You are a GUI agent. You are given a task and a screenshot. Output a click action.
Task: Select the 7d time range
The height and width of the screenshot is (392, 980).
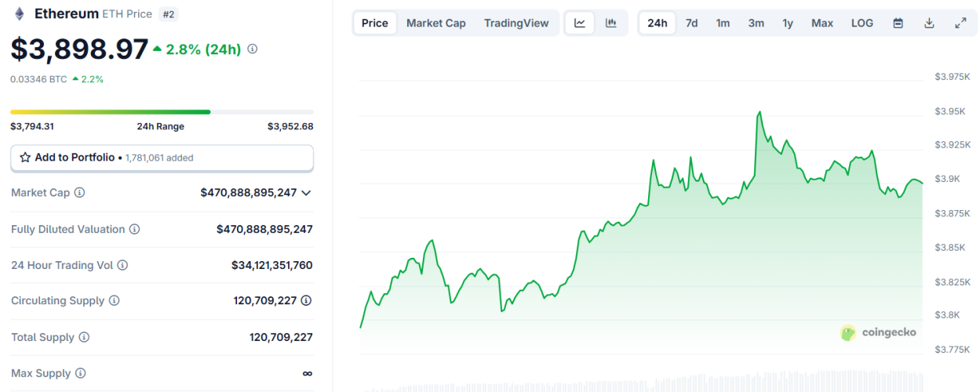[x=691, y=24]
